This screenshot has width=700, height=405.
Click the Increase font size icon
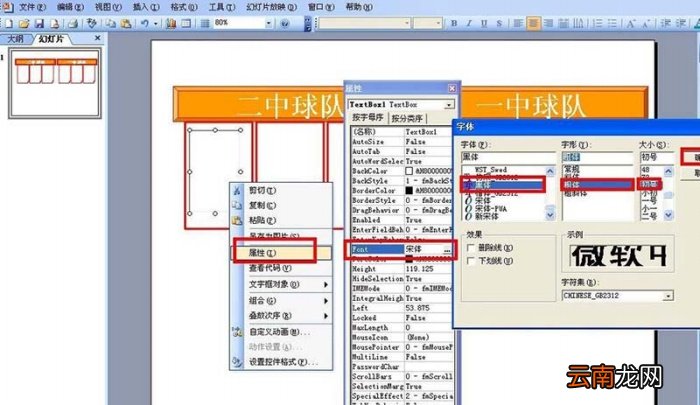(x=631, y=23)
